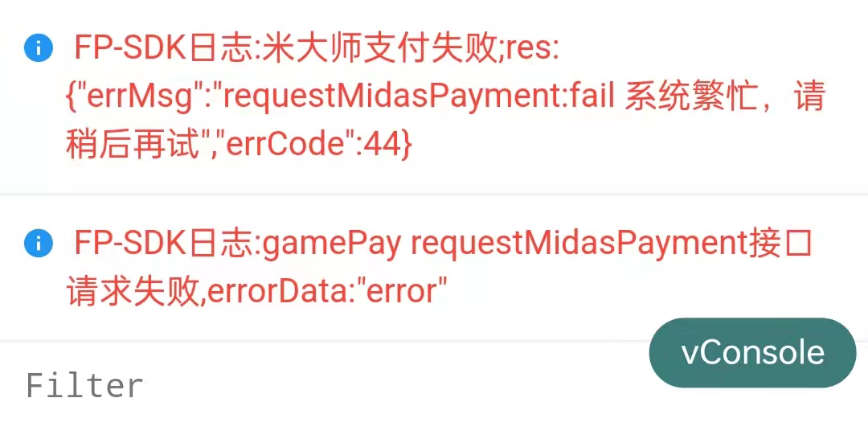Click the word gamePay in second log

click(331, 244)
